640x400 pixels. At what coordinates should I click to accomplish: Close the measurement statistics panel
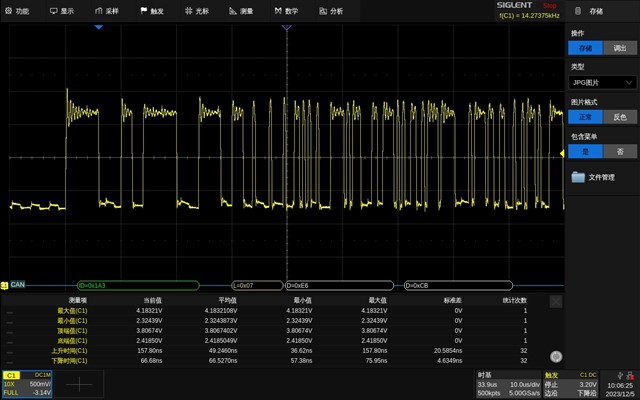556,302
